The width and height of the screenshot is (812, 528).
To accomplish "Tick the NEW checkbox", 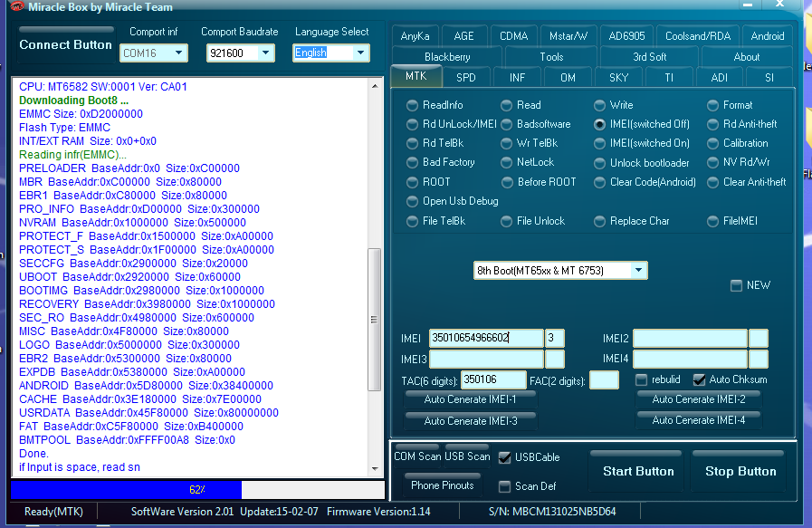I will tap(736, 285).
